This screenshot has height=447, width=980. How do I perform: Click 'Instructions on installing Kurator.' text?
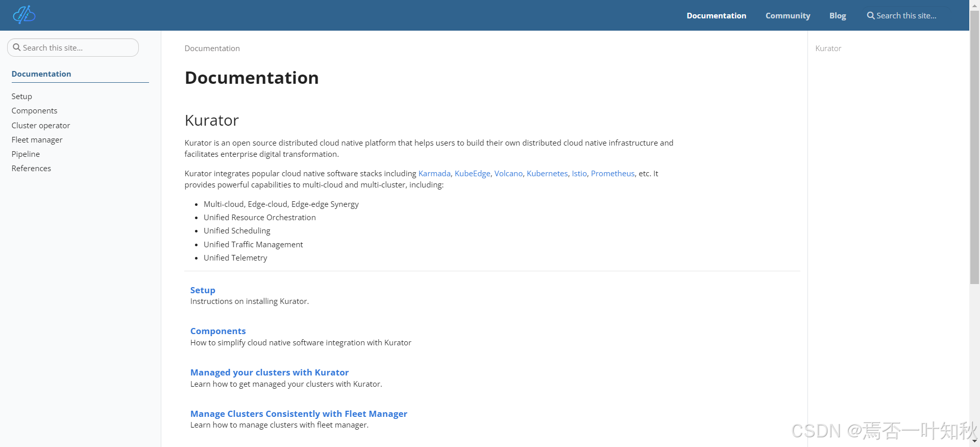point(250,301)
